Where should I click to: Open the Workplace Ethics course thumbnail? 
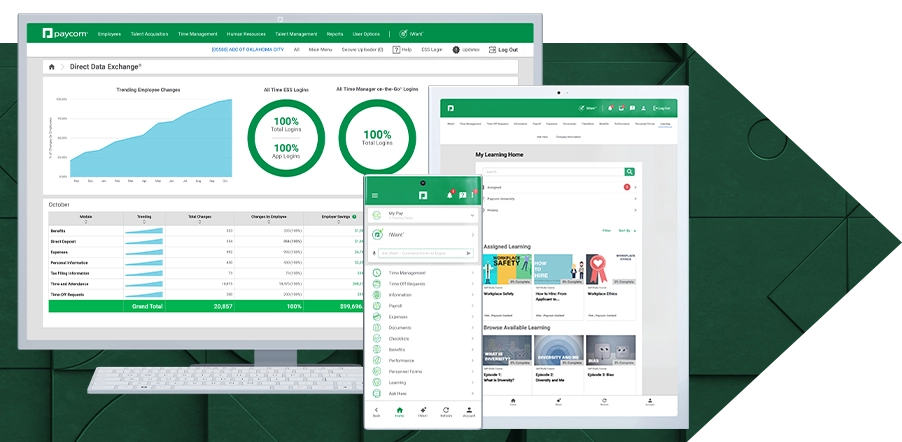point(610,269)
